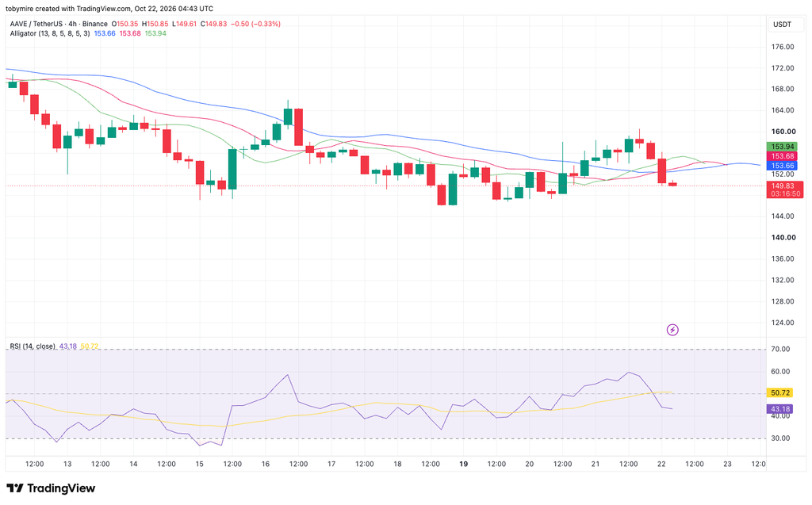Click the purple lightning bolt event icon

click(x=672, y=330)
